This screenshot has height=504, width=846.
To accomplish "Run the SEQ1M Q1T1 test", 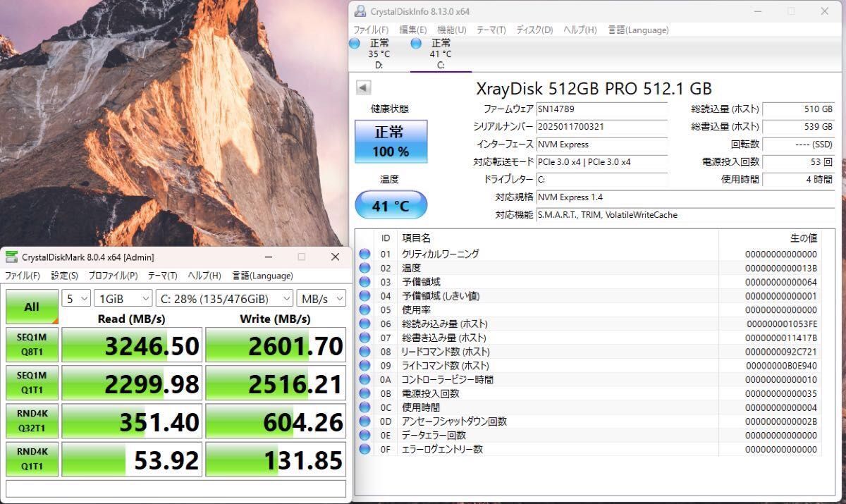I will tap(32, 383).
